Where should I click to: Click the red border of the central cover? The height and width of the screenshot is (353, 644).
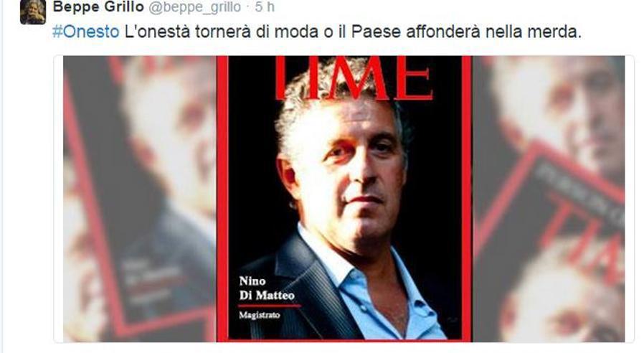(222, 199)
